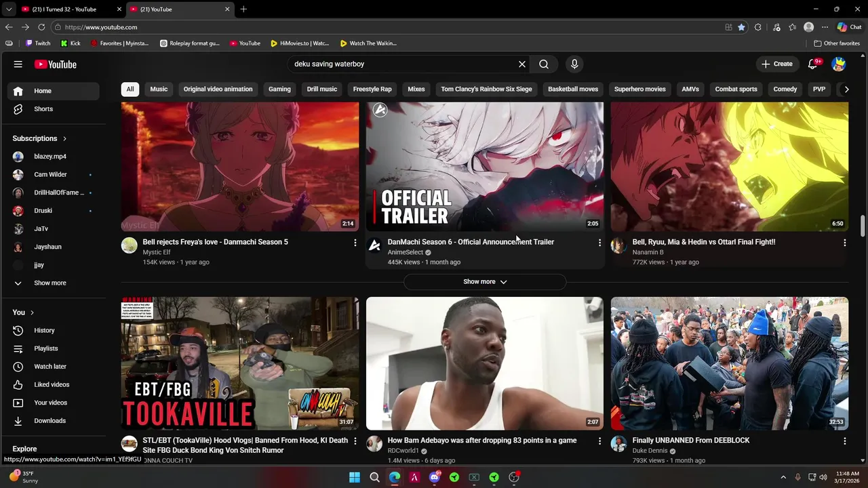Click the browser favorites star icon
868x488 pixels.
coord(741,27)
